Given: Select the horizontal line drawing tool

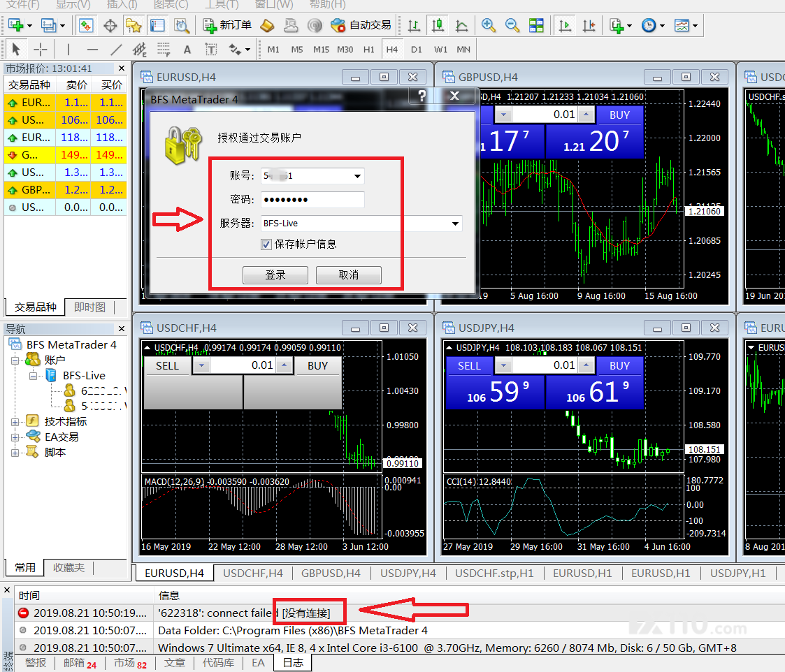Looking at the screenshot, I should [92, 49].
